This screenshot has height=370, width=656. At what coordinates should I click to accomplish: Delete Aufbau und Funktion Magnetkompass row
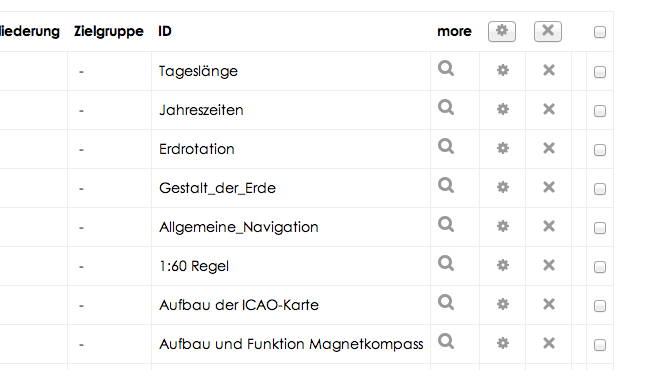coord(548,343)
